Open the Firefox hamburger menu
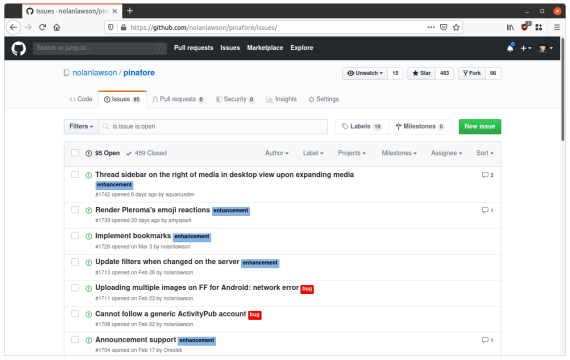The height and width of the screenshot is (360, 570). tap(557, 27)
